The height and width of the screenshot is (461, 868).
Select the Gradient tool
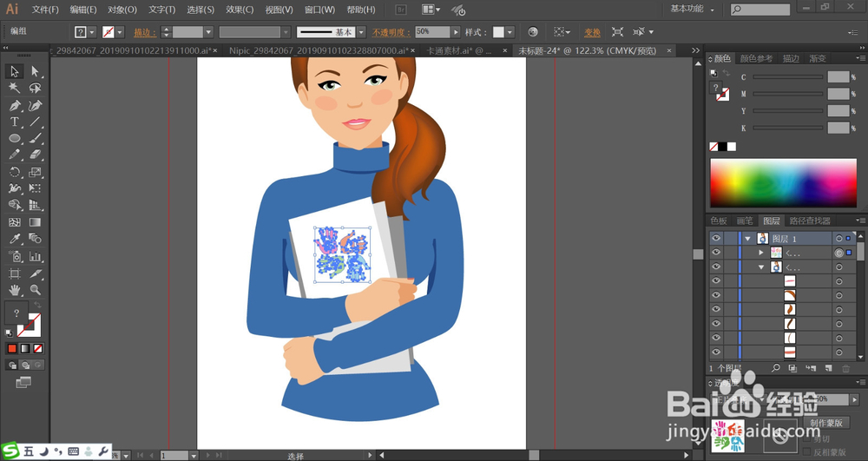coord(35,222)
